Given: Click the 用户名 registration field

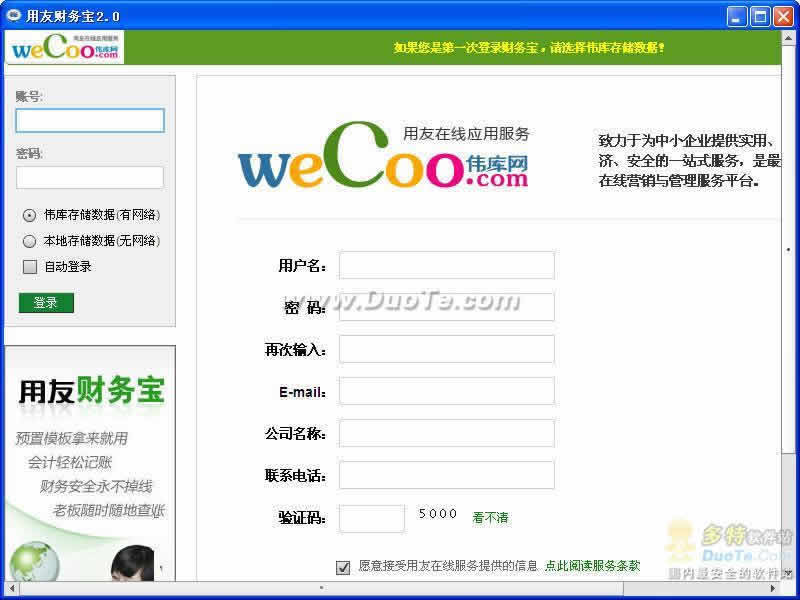Looking at the screenshot, I should click(x=446, y=265).
